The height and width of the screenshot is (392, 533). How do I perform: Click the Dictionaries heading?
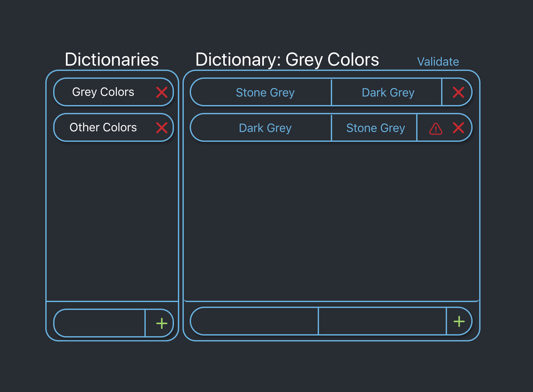112,59
